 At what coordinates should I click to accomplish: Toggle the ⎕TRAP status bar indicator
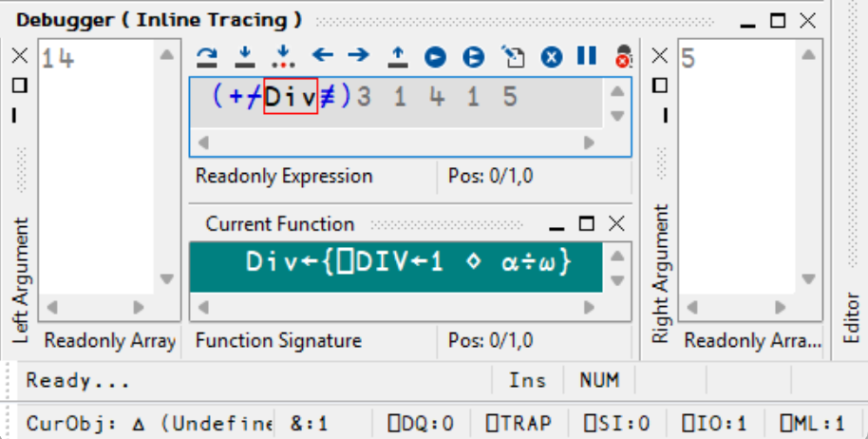click(518, 423)
